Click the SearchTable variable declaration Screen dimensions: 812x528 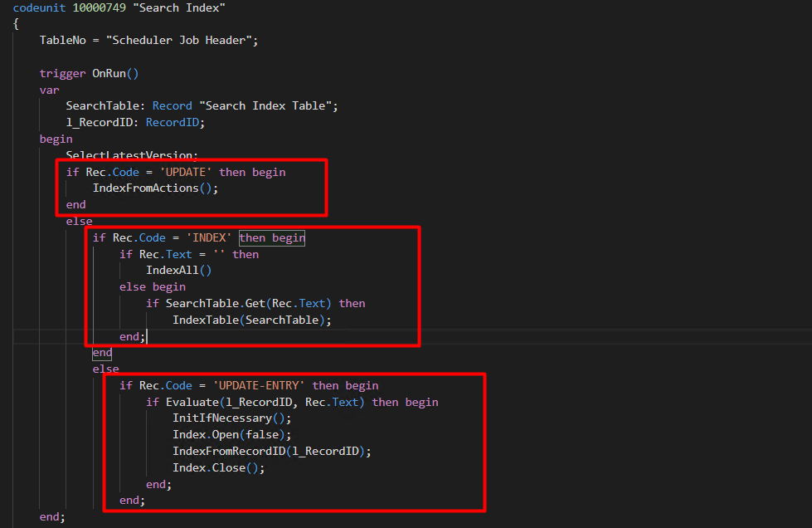tap(103, 105)
